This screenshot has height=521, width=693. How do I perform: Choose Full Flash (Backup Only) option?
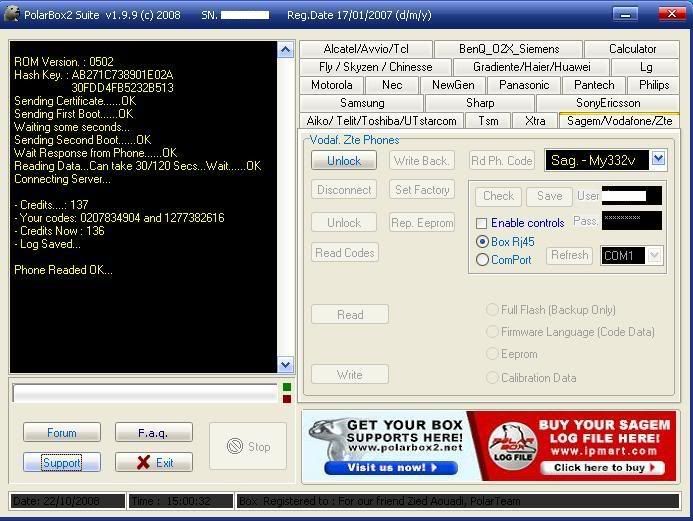tap(492, 310)
